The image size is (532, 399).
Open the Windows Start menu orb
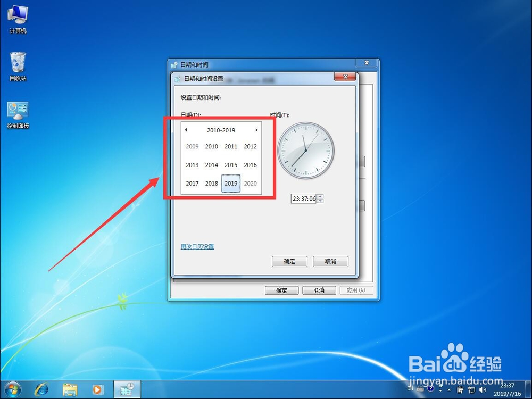pyautogui.click(x=13, y=390)
